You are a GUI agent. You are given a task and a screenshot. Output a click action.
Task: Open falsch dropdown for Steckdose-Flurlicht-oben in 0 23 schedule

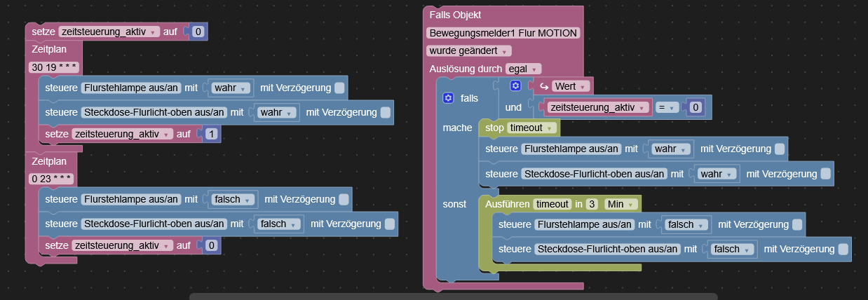[x=280, y=224]
